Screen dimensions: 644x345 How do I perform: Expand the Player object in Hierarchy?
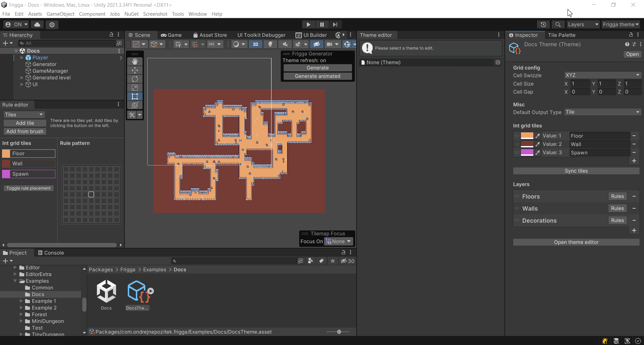[22, 58]
